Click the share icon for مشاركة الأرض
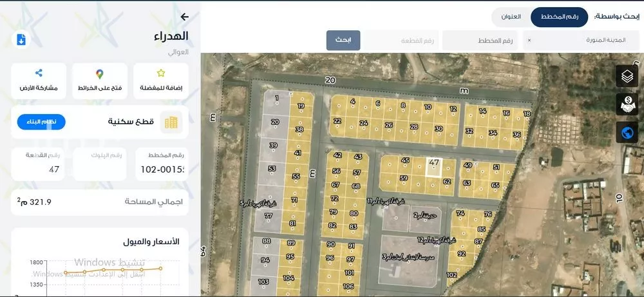The image size is (644, 297). (x=39, y=73)
